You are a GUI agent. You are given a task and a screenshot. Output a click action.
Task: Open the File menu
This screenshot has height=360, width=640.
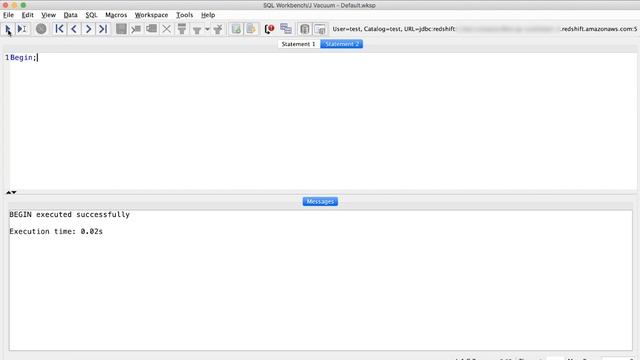(x=9, y=15)
